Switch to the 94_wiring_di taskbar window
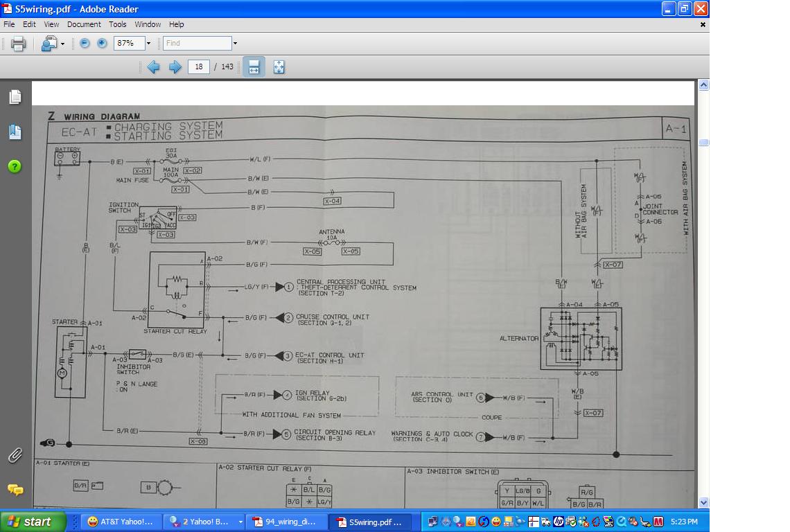The width and height of the screenshot is (790, 532). point(286,522)
